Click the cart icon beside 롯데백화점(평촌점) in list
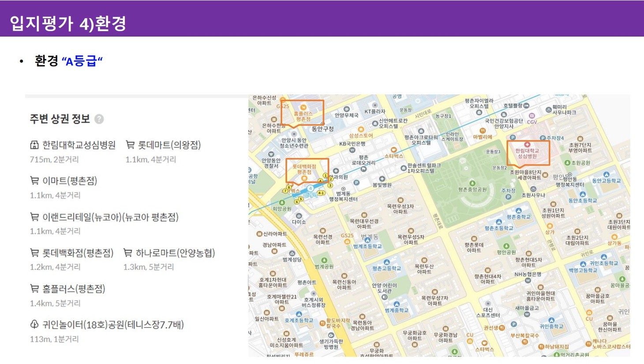The width and height of the screenshot is (644, 364). coord(34,252)
